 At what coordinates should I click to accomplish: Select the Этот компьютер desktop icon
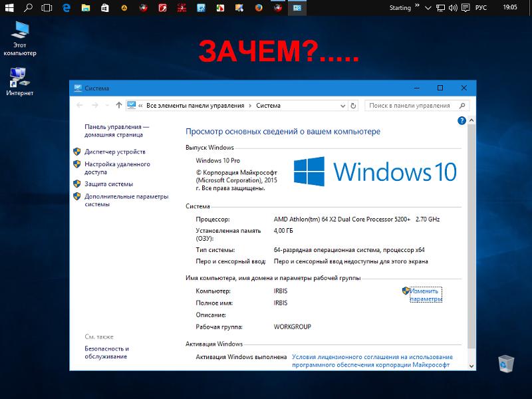pos(20,39)
